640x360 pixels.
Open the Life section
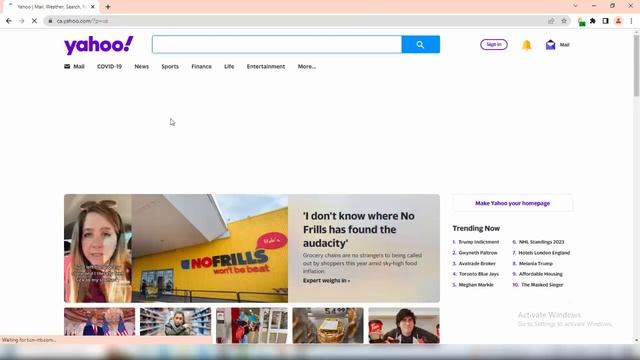tap(229, 67)
